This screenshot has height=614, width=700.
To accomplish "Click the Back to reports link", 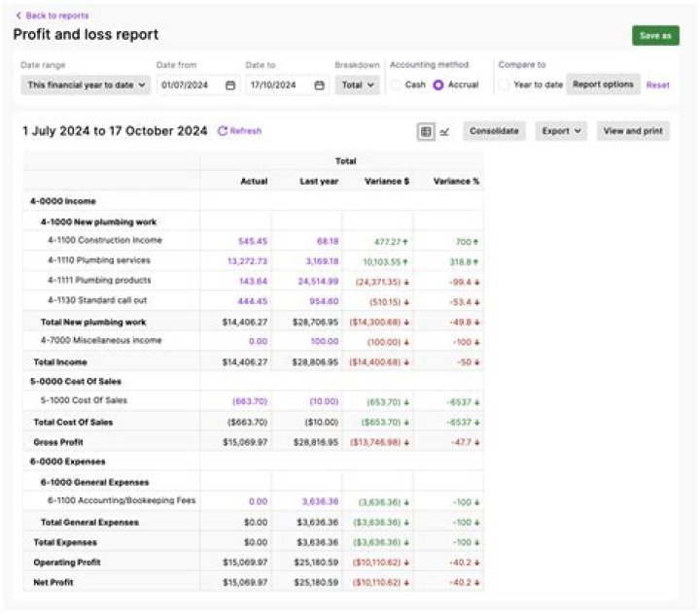I will [52, 16].
